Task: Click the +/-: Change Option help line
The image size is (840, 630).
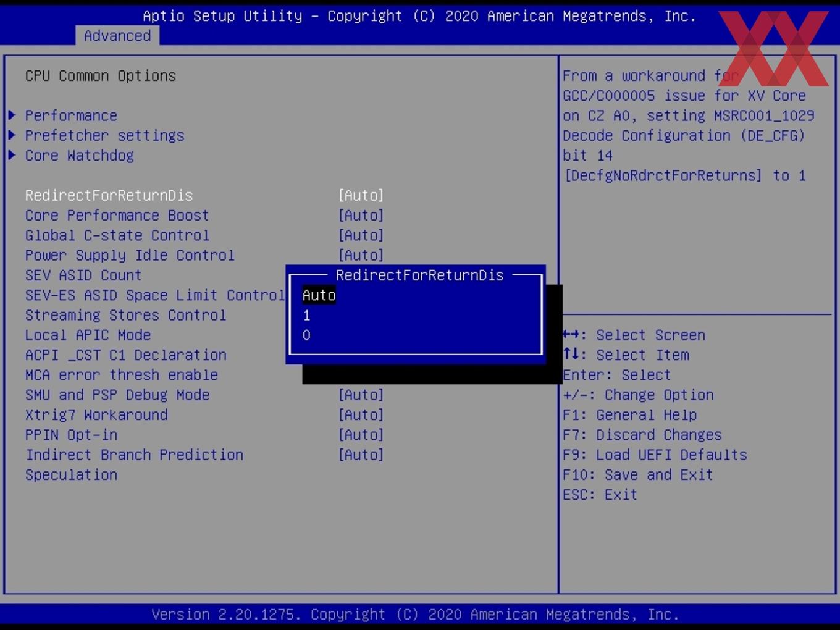Action: click(638, 395)
